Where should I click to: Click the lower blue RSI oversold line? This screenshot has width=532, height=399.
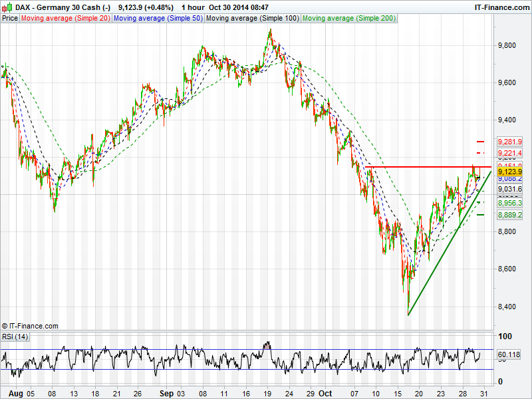click(x=247, y=370)
